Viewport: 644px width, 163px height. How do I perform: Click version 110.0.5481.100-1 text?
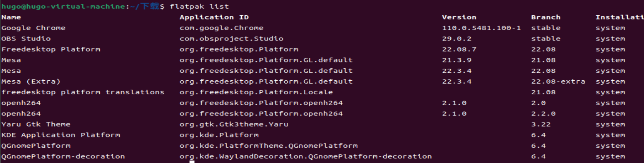481,28
